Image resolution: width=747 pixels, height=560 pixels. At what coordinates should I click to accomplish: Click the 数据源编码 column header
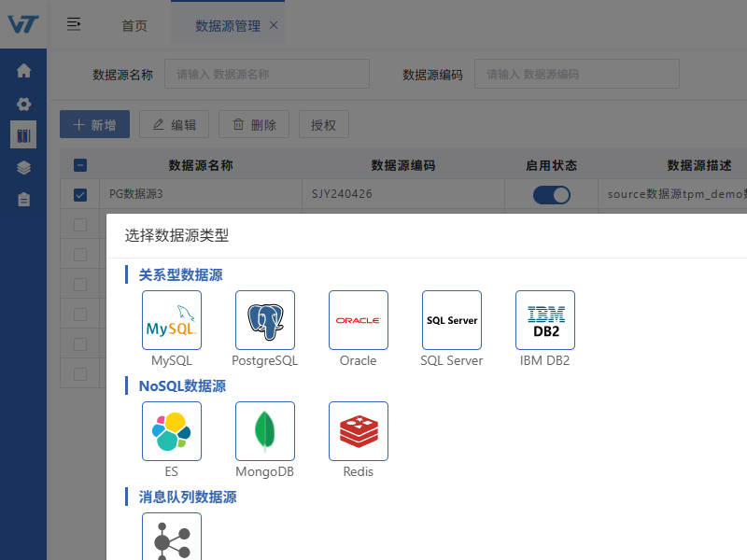coord(403,165)
